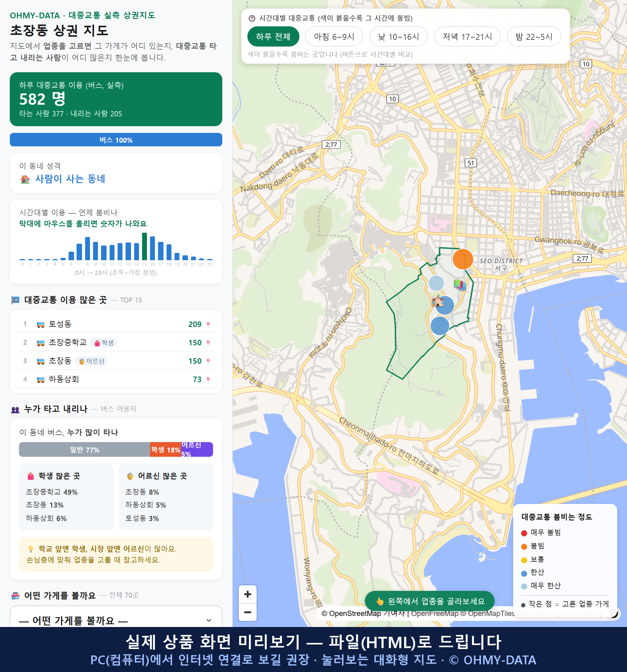Screen dimensions: 627x672
Task: Click the red 매우 붐빔 legend dot
Action: pyautogui.click(x=524, y=533)
